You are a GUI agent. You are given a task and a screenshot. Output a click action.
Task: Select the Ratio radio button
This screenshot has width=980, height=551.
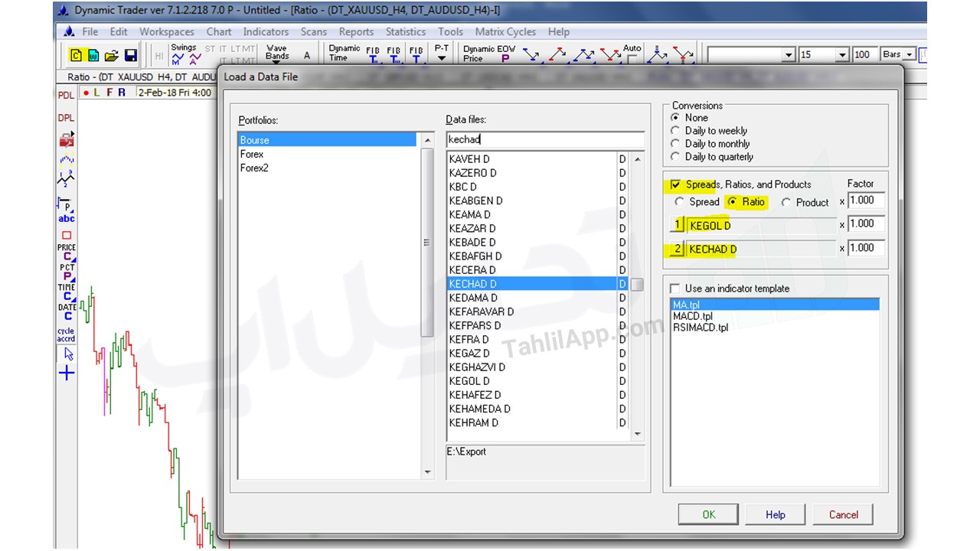coord(732,202)
